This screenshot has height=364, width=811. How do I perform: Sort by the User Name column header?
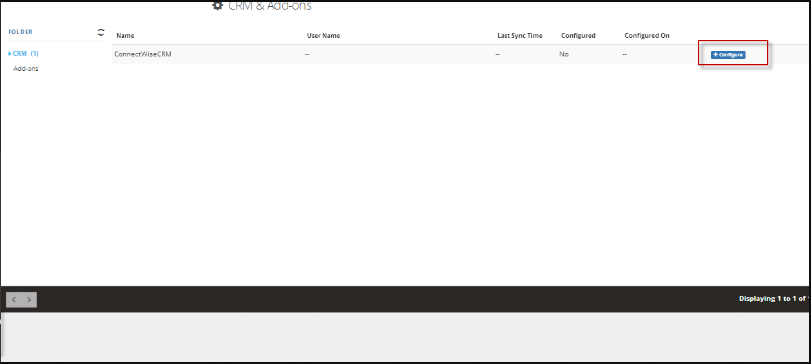[x=323, y=36]
